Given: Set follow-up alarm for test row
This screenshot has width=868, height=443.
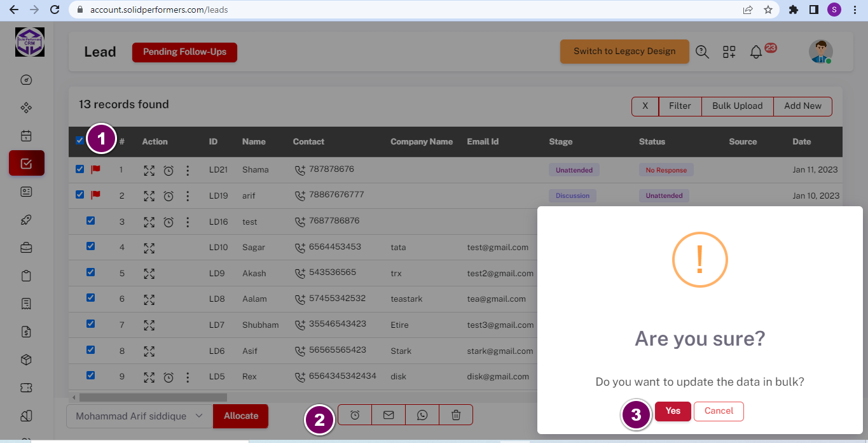Looking at the screenshot, I should pos(169,221).
